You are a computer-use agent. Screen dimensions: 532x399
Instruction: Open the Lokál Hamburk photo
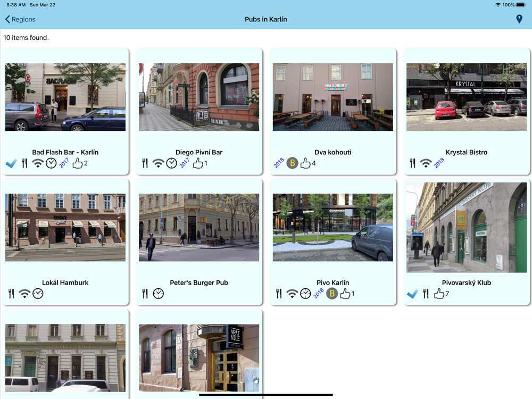coord(65,227)
